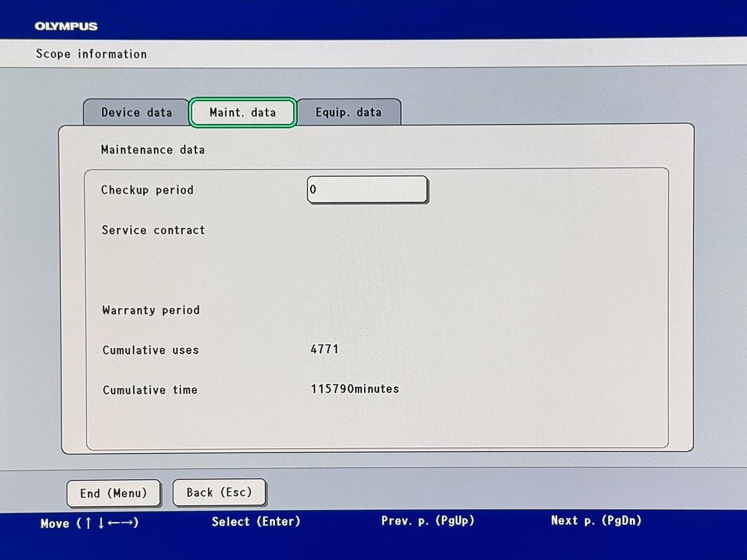Go back with the Back (Esc) button
Image resolution: width=747 pixels, height=560 pixels.
click(219, 493)
